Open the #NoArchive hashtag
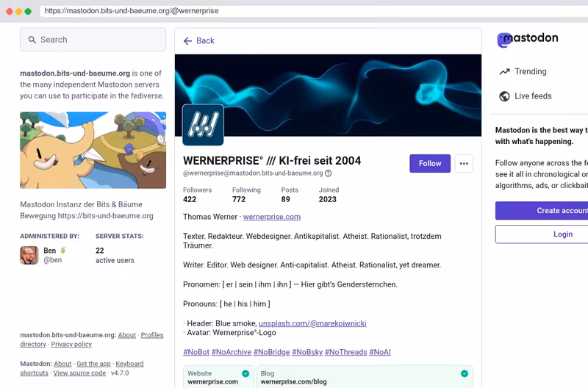 (x=232, y=352)
